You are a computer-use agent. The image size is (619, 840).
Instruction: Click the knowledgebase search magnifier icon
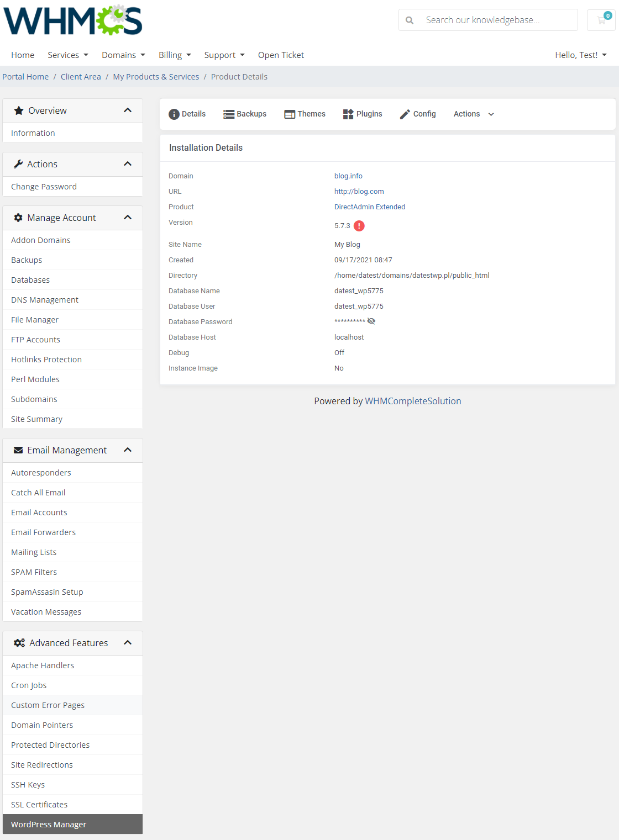pos(410,20)
